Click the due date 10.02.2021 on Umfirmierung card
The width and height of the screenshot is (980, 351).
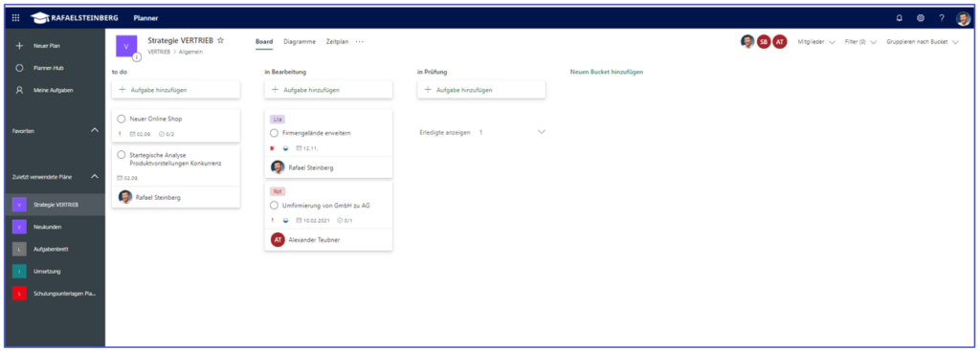pyautogui.click(x=313, y=220)
